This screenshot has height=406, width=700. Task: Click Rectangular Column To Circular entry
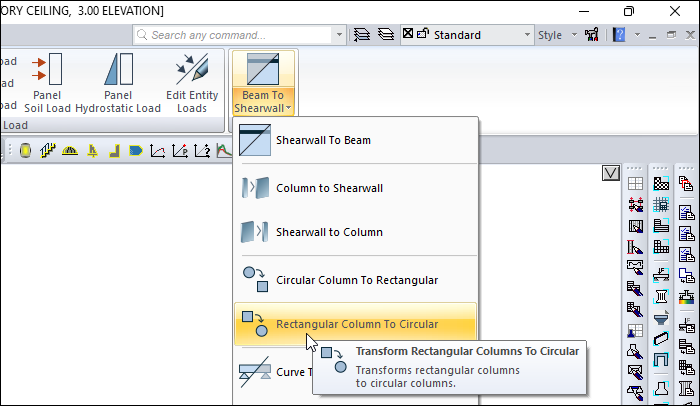point(356,324)
